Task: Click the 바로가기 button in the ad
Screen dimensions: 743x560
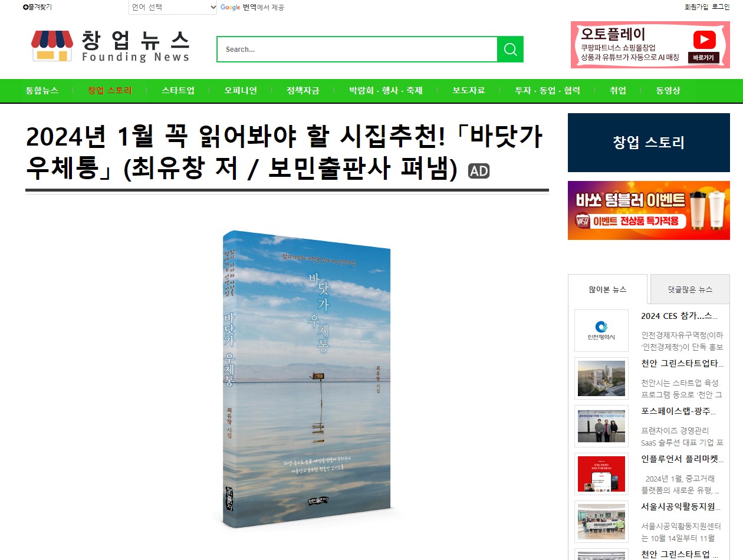Action: [703, 58]
